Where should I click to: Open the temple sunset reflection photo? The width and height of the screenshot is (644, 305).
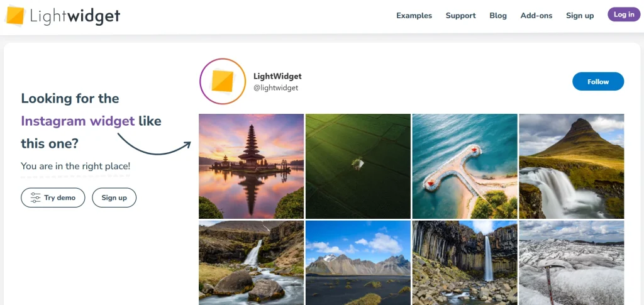click(251, 166)
